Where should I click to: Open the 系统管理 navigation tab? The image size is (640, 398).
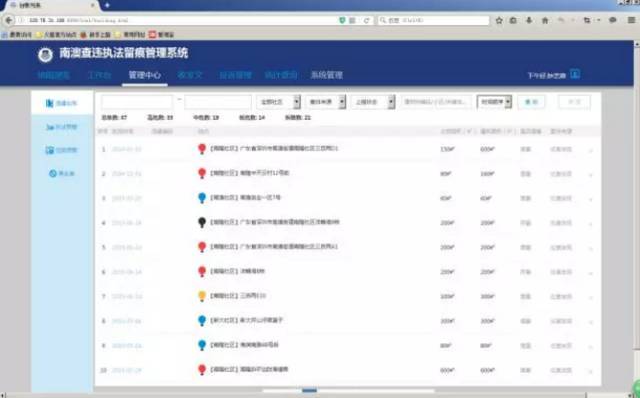click(327, 75)
